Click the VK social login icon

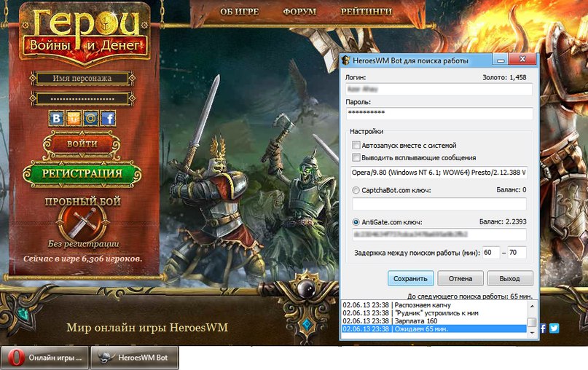point(56,119)
